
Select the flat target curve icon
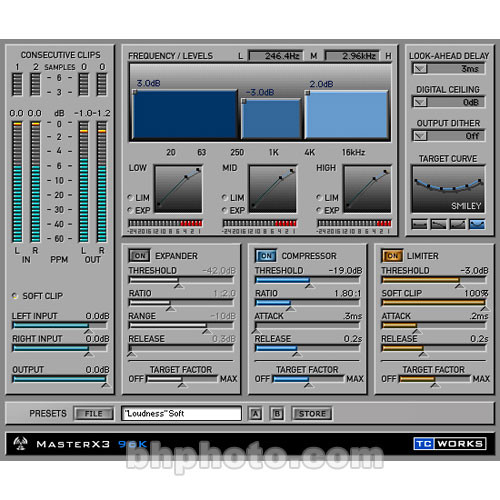419,224
